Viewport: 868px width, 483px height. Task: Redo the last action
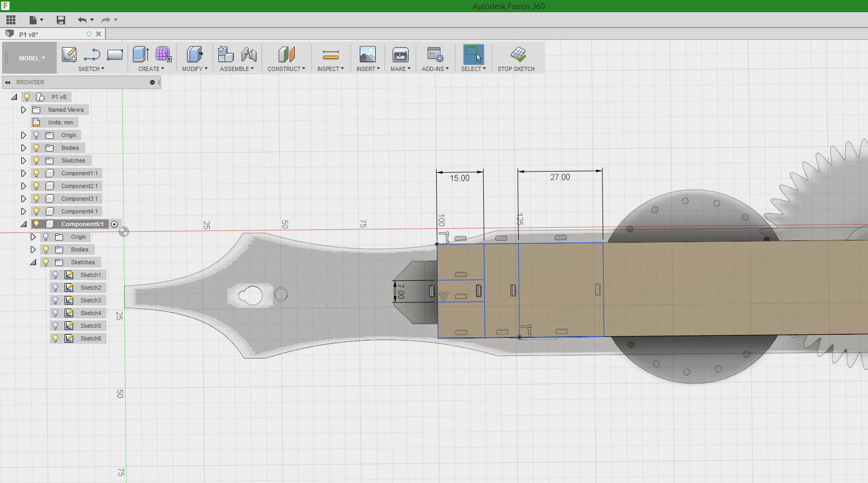click(106, 20)
